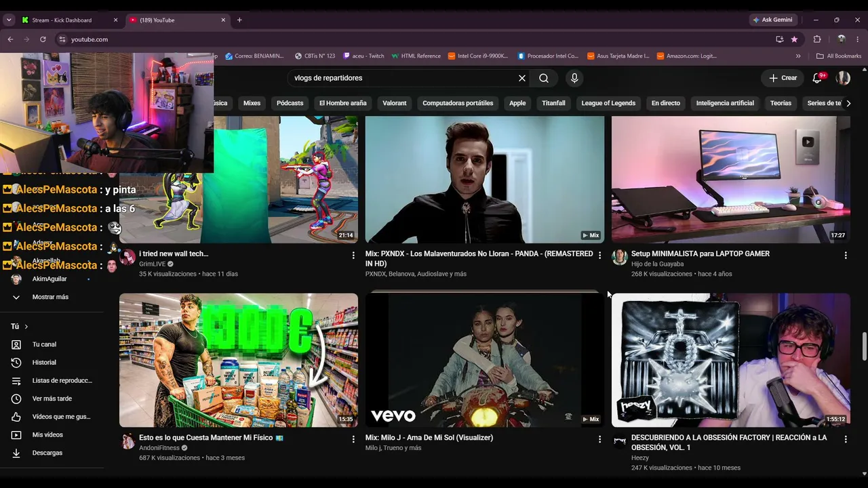Open YouTube notifications bell

pyautogui.click(x=817, y=78)
